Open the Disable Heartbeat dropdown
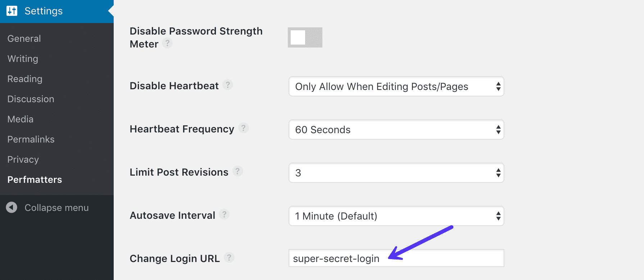The image size is (644, 280). (x=396, y=86)
